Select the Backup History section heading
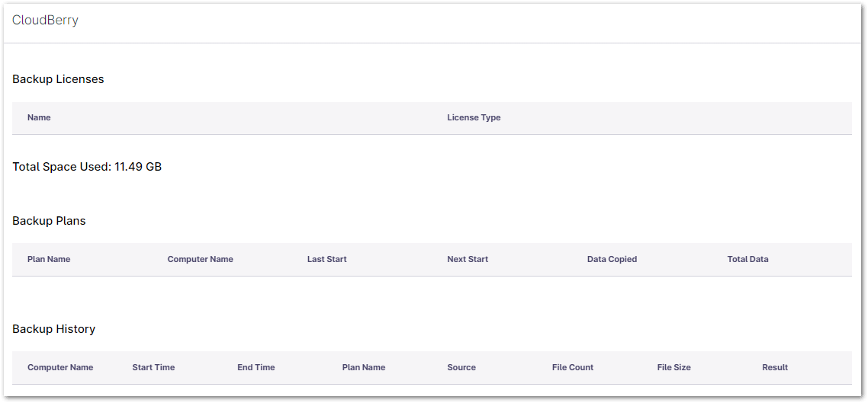Image resolution: width=868 pixels, height=403 pixels. point(53,329)
